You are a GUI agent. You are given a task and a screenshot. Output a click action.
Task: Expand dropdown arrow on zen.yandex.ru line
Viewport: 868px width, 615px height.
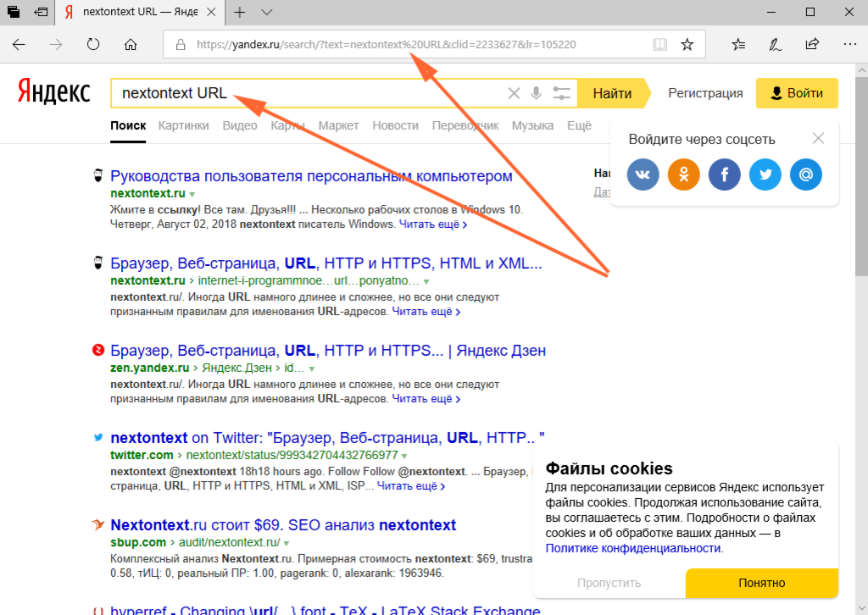click(x=312, y=368)
